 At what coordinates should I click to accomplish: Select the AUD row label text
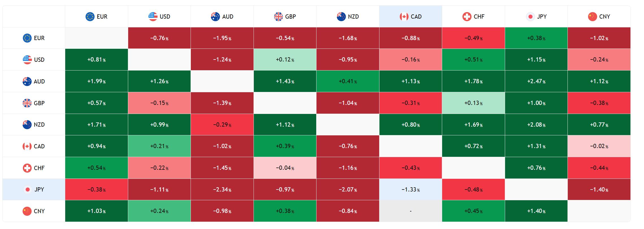39,82
